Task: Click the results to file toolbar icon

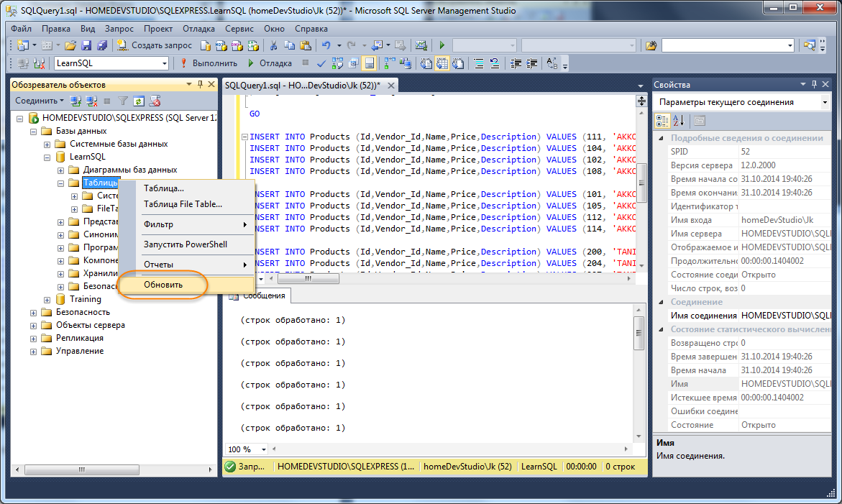Action: coord(458,63)
